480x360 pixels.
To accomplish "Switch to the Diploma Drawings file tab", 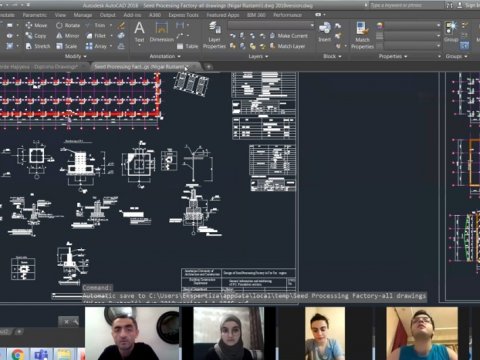I will click(x=43, y=67).
